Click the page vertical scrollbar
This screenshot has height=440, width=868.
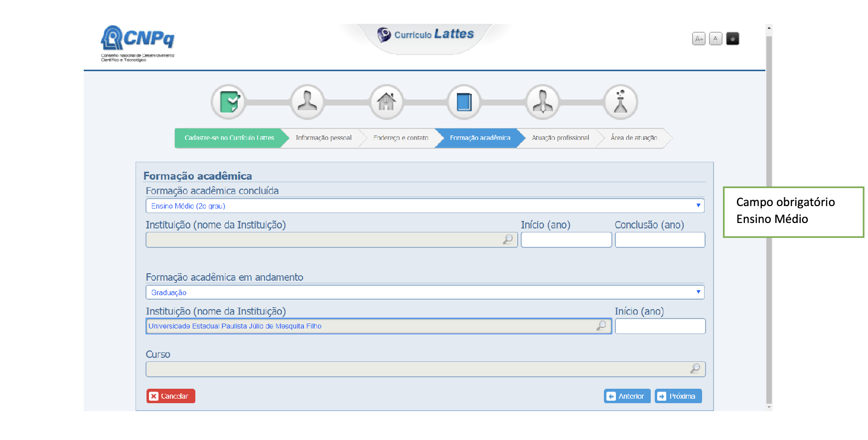[x=769, y=219]
